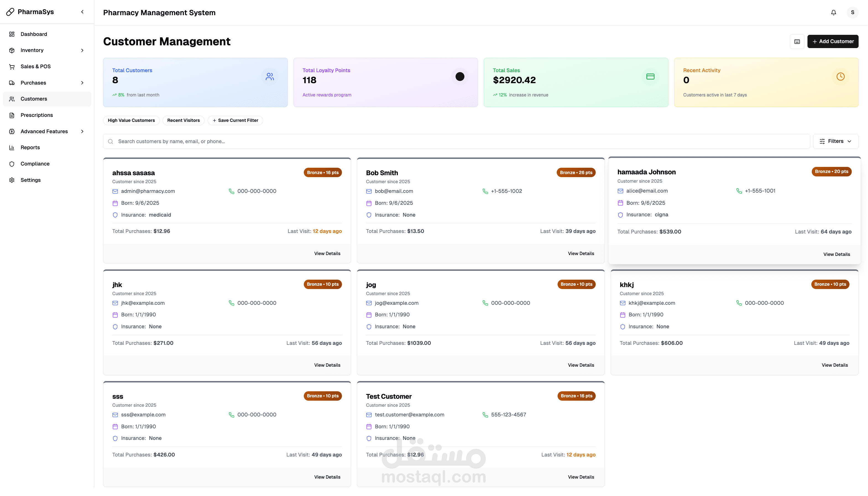The width and height of the screenshot is (868, 496).
Task: Click the Total Sales credit card icon
Action: pos(650,77)
